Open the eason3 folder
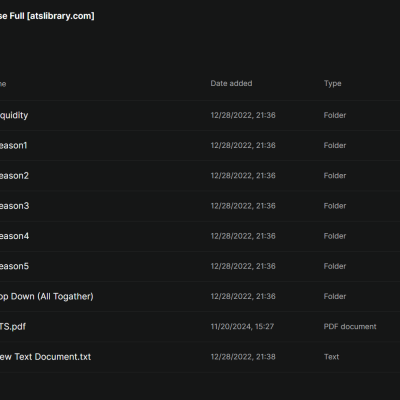This screenshot has height=400, width=400. [14, 206]
